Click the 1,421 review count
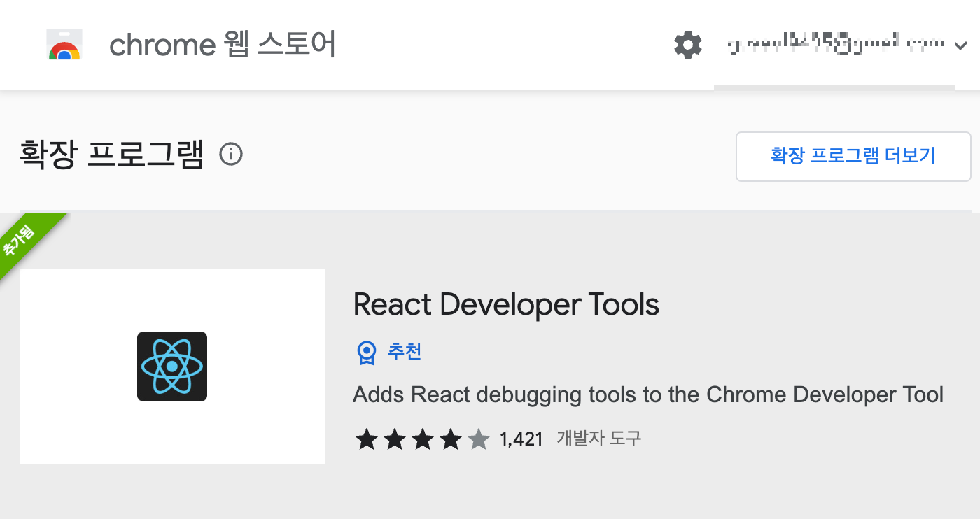 [521, 439]
